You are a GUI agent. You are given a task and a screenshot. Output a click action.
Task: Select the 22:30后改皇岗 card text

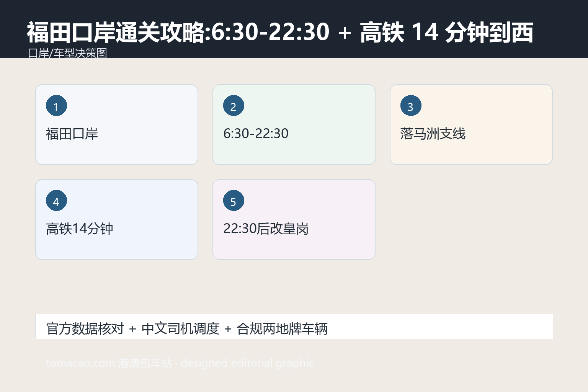click(266, 229)
